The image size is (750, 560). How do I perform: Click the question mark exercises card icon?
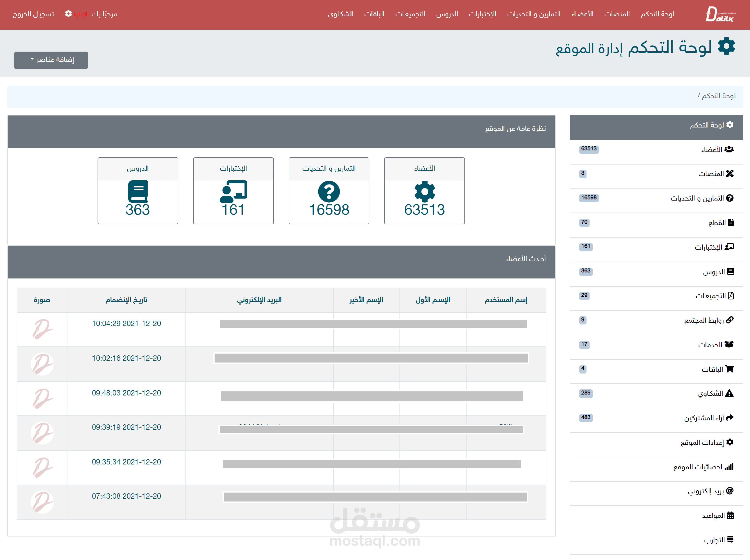coord(329,191)
